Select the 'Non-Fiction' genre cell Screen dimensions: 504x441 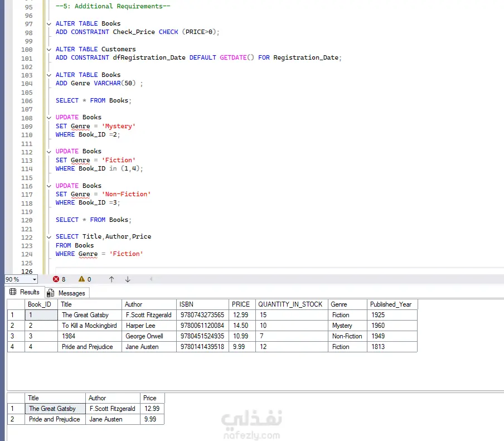(347, 336)
